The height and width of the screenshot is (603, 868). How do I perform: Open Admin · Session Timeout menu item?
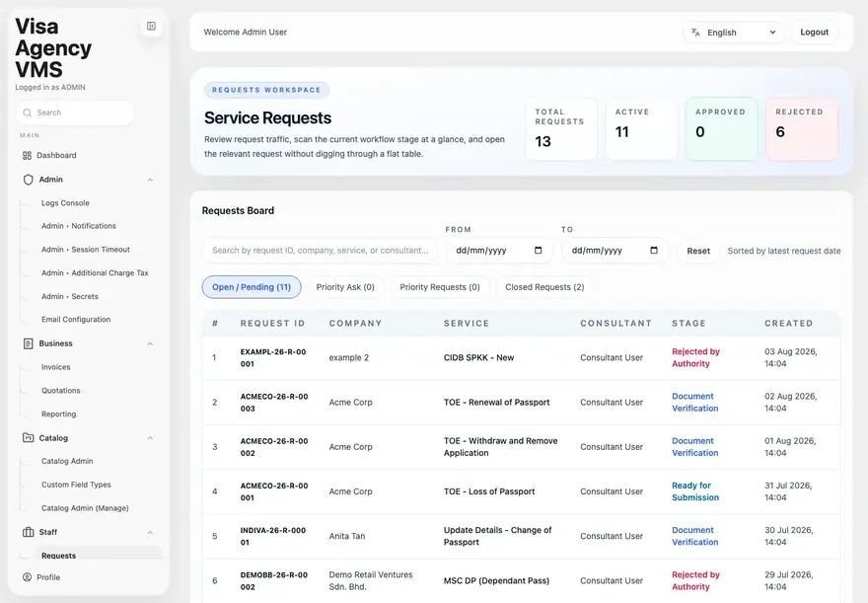click(85, 250)
